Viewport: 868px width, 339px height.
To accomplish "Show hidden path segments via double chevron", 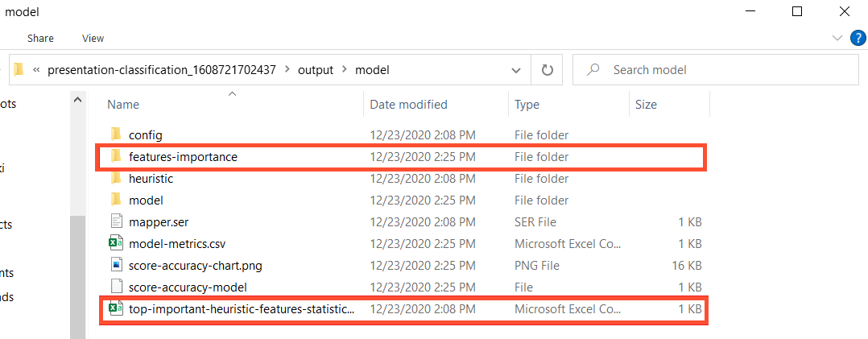I will [36, 70].
